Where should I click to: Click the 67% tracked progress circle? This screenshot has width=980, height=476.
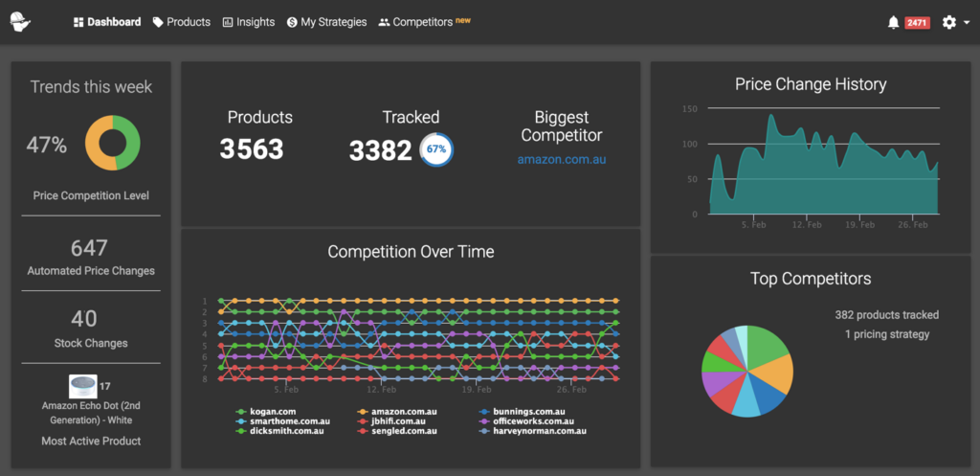(x=436, y=149)
